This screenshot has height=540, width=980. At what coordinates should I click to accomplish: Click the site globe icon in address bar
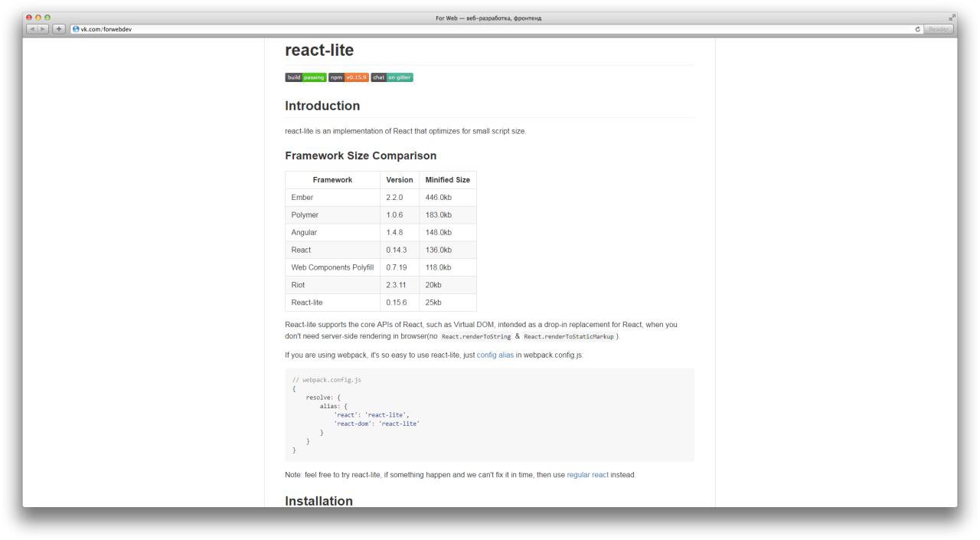click(x=76, y=29)
